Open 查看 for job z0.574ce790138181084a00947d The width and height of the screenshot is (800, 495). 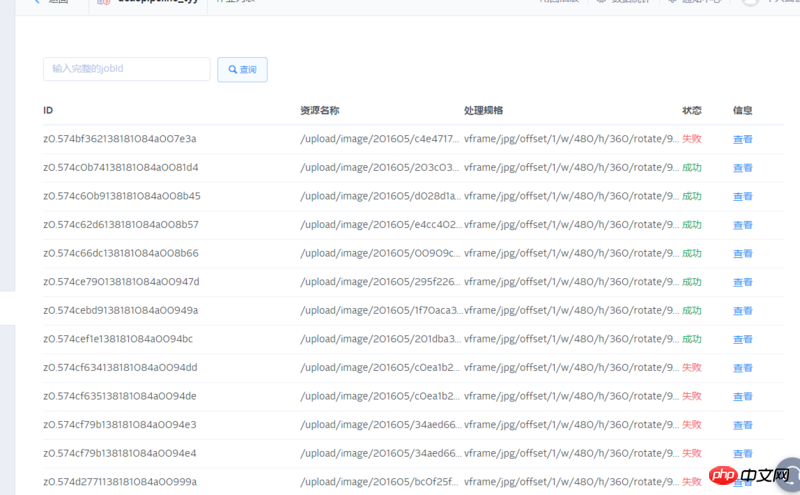point(742,282)
